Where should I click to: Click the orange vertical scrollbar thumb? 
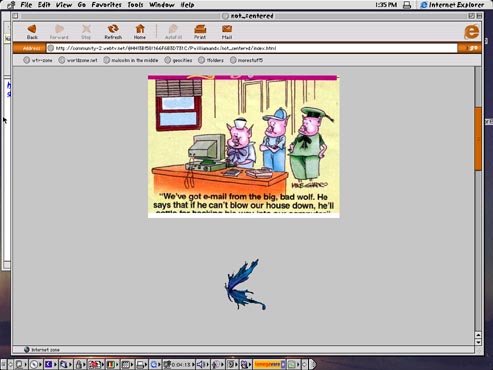coord(478,139)
